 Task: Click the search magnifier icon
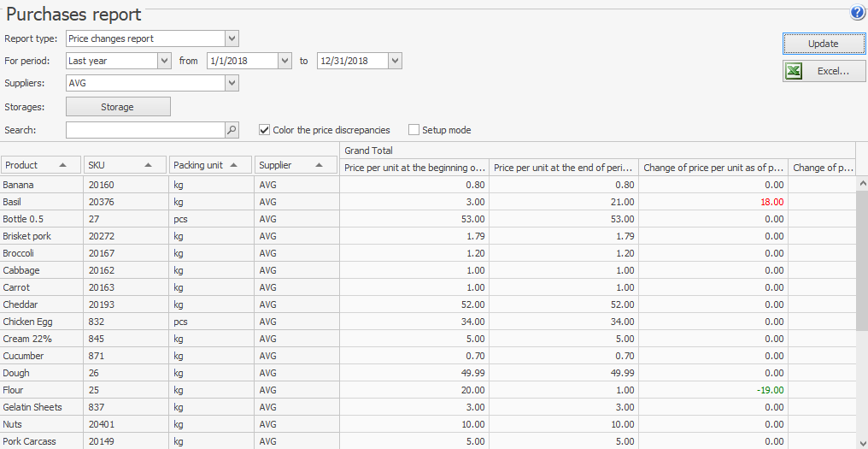pos(232,130)
